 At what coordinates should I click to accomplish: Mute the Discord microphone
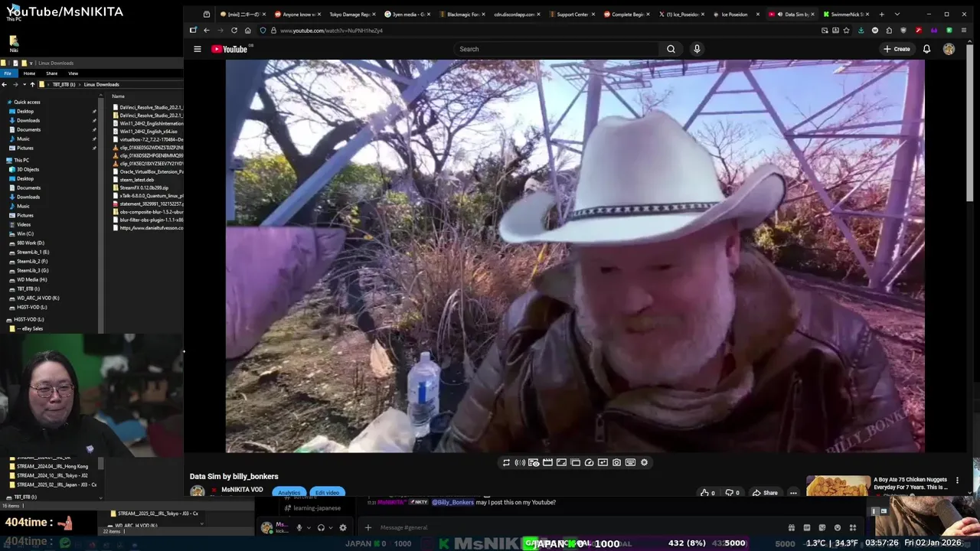[x=299, y=527]
